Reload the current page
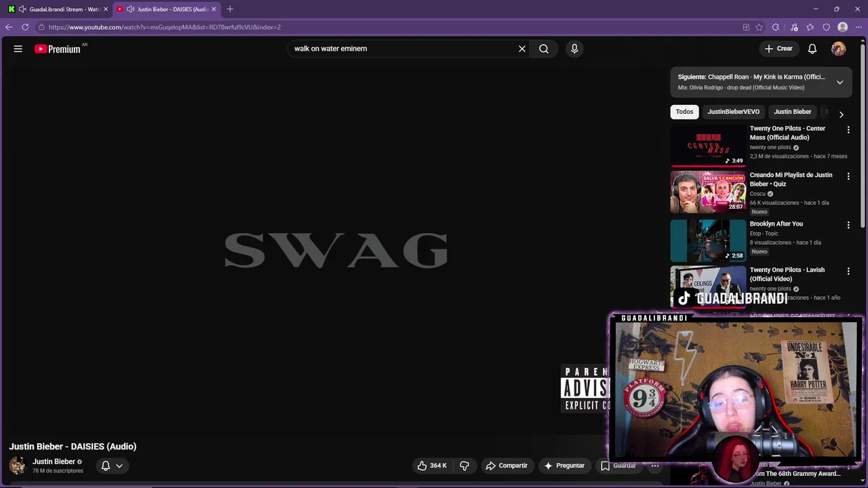Viewport: 868px width, 488px height. coord(25,27)
